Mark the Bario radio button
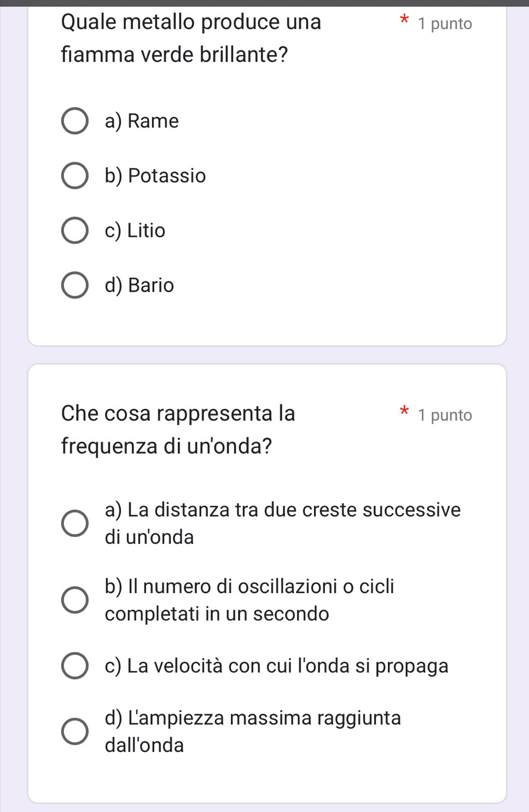Screen dimensions: 529x812 [74, 285]
